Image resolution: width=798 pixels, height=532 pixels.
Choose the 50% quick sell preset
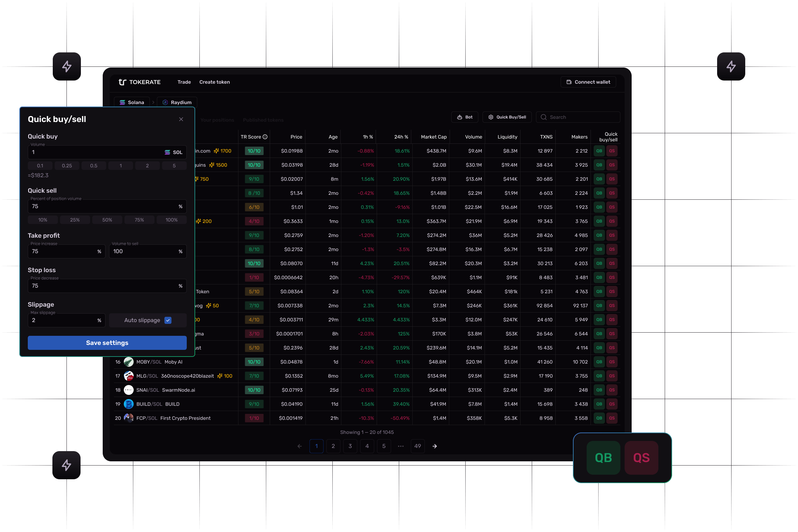tap(107, 220)
